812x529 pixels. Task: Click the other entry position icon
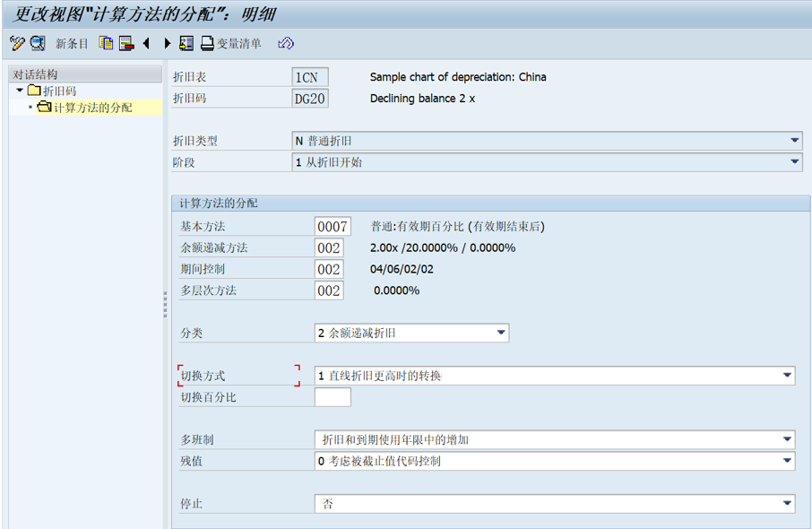tap(186, 43)
